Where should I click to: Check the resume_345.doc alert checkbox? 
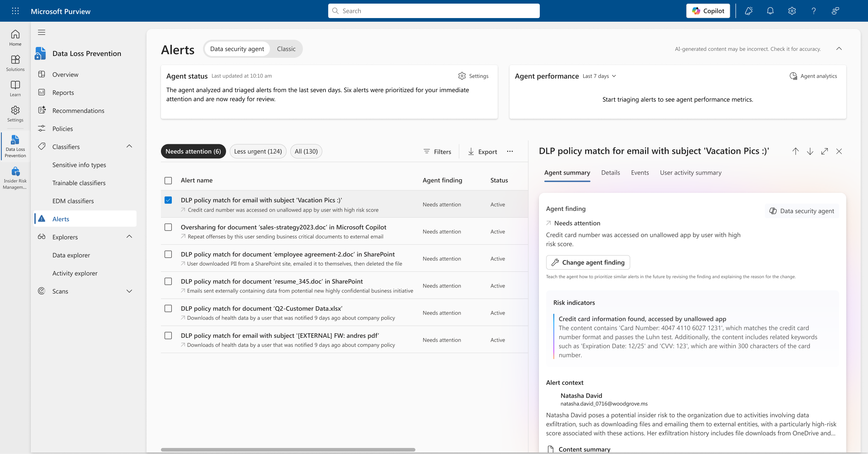coord(168,281)
